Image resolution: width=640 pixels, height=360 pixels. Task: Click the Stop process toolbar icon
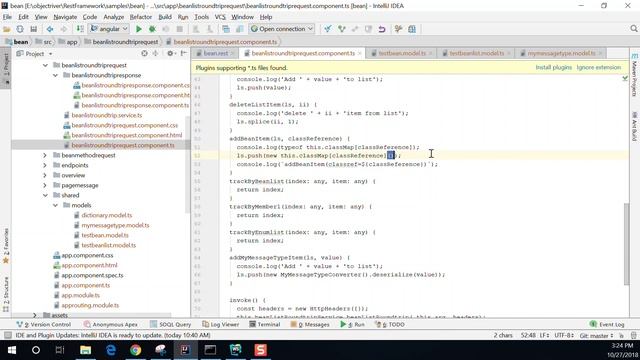tap(180, 29)
